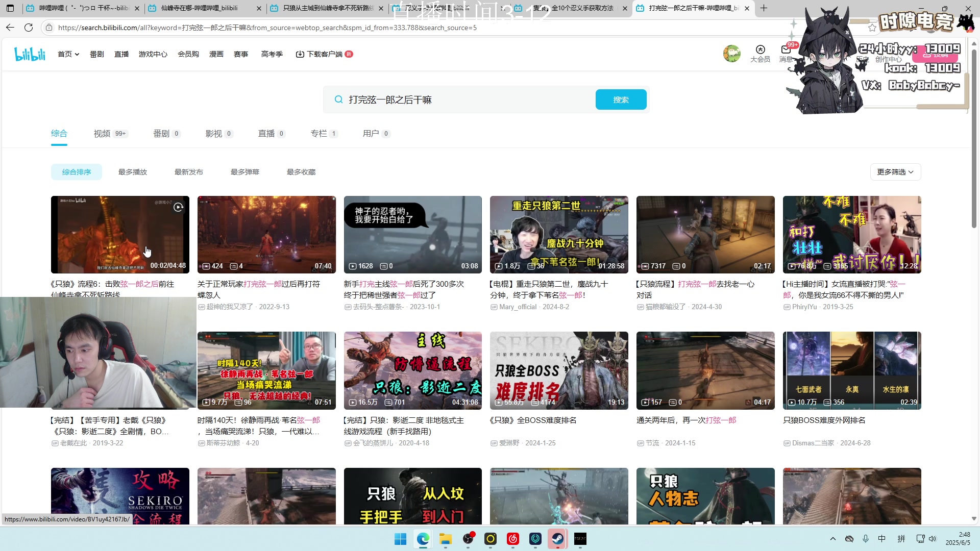The height and width of the screenshot is (551, 980).
Task: Open 只狼全BOSS难度排名 thumbnail
Action: 559,370
